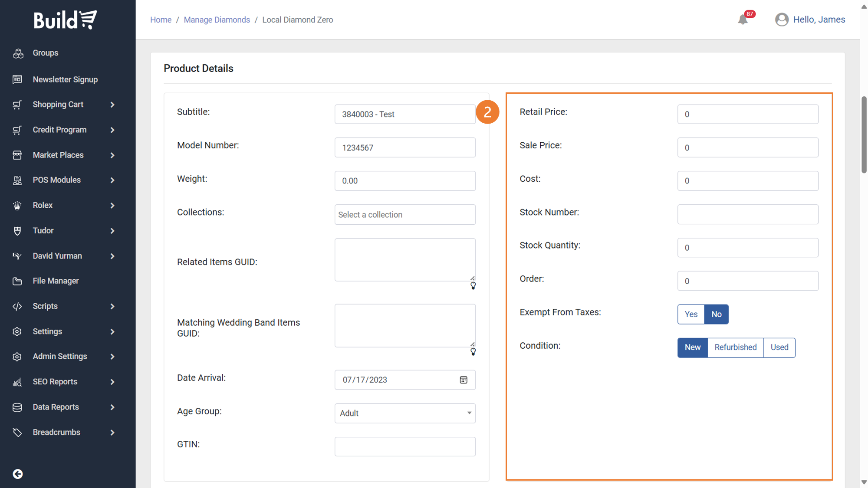Open calendar picker in Date Arrival

(x=464, y=380)
